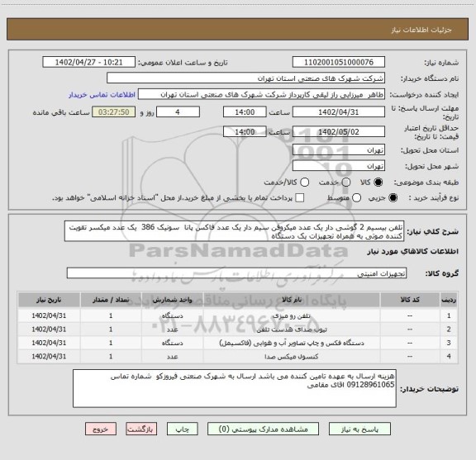Click the price validity date 1402/05/02 field
The width and height of the screenshot is (476, 460).
click(339, 131)
